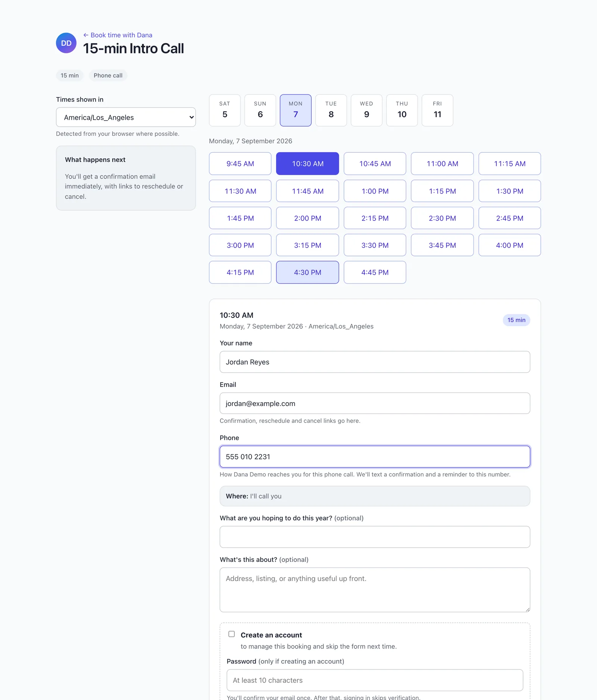Choose the 1:15 PM slot
This screenshot has height=700, width=597.
coord(442,191)
